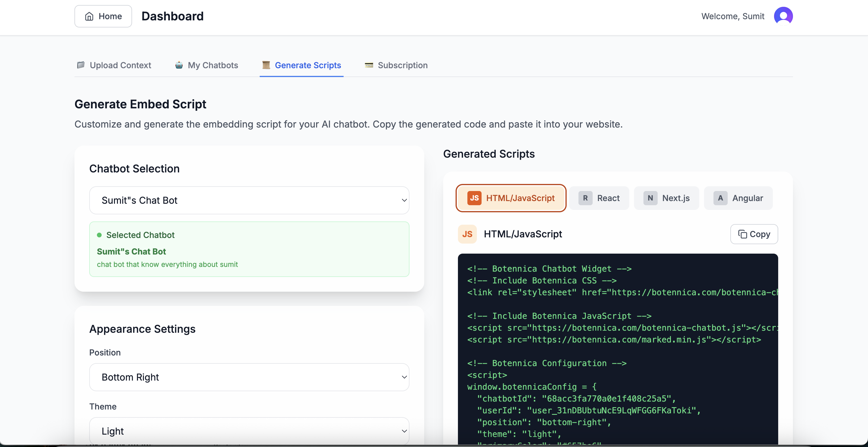Click the "position": "bottom-right" code line
This screenshot has width=868, height=447.
point(544,422)
